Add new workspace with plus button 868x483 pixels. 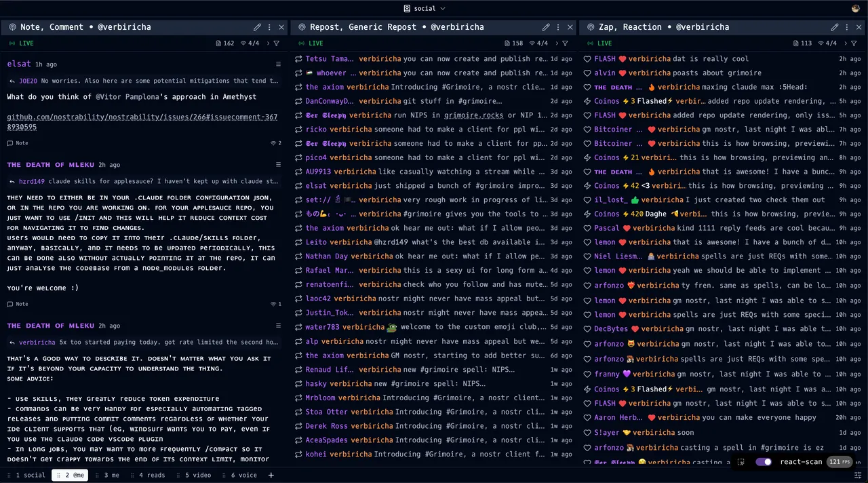click(x=271, y=475)
